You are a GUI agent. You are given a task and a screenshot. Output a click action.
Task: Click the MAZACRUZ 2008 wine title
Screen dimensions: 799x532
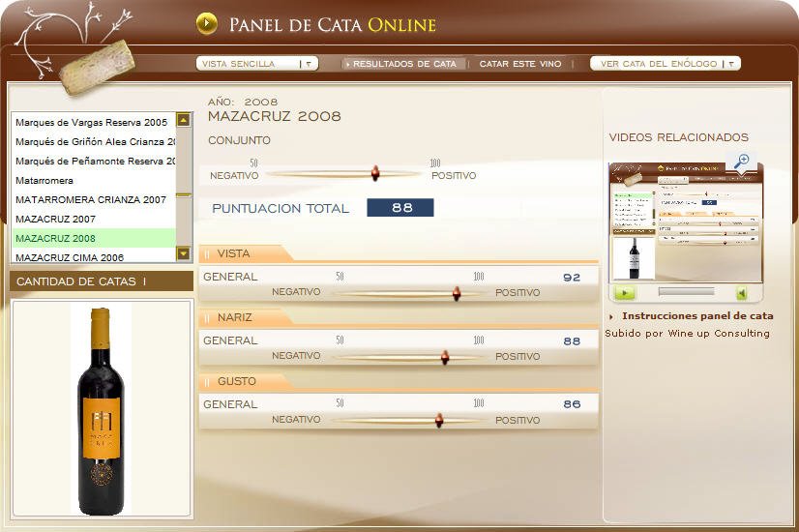[x=274, y=116]
